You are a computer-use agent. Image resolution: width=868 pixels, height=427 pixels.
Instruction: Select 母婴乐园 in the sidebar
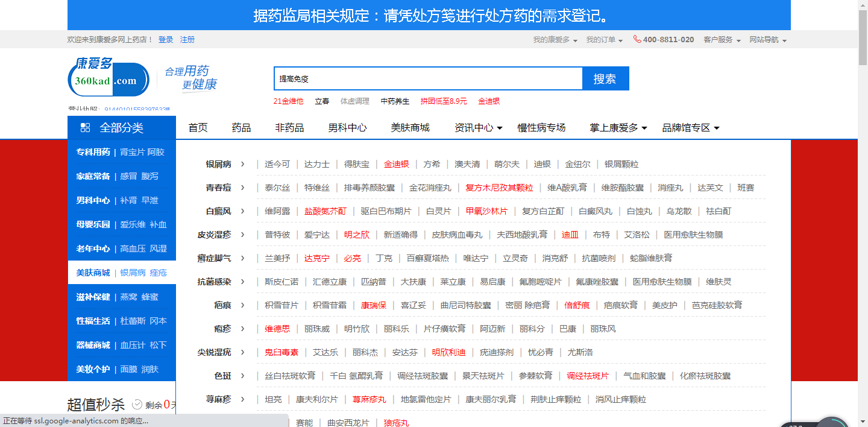93,224
